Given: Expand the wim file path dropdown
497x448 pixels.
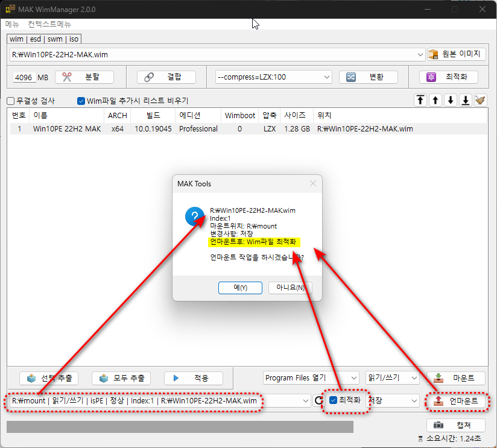Looking at the screenshot, I should [420, 54].
